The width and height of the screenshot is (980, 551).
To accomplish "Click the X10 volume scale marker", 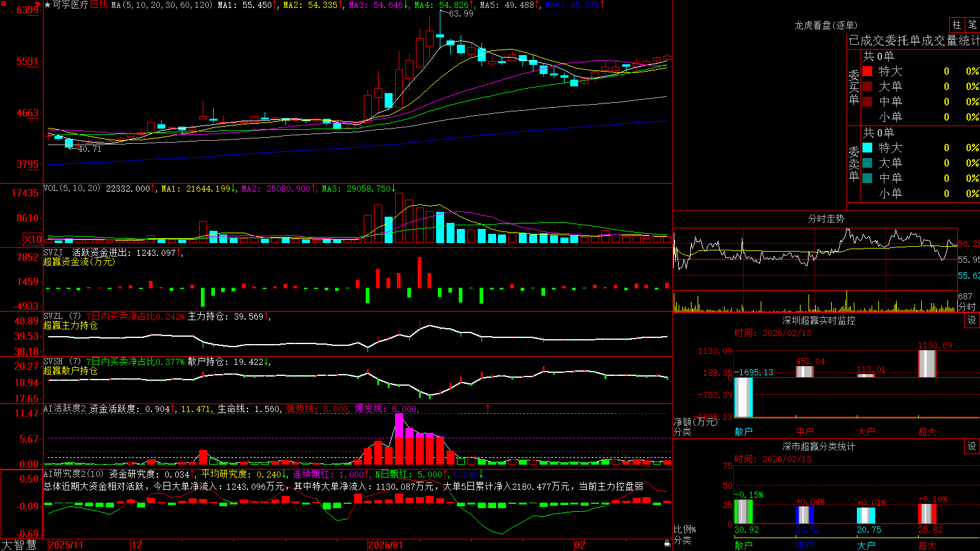I will coord(32,239).
